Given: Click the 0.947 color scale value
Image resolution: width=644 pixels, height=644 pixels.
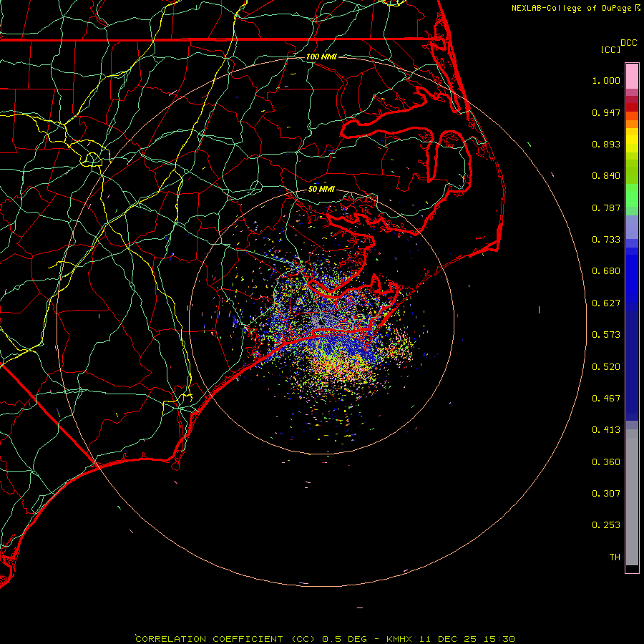Looking at the screenshot, I should click(x=606, y=112).
